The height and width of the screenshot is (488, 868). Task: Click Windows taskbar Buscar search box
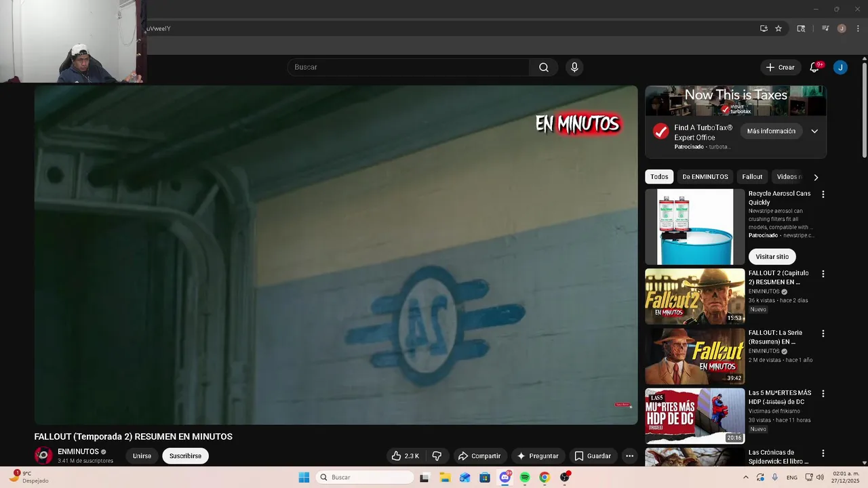[x=366, y=477]
